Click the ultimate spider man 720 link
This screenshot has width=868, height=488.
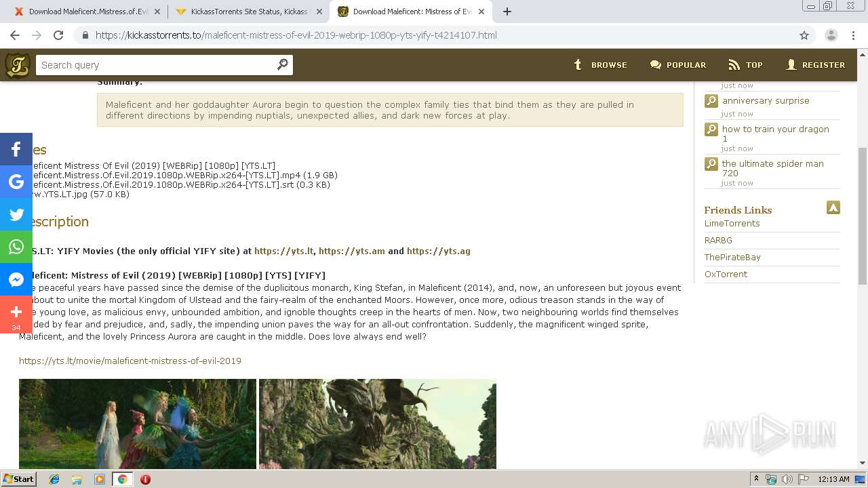(772, 168)
